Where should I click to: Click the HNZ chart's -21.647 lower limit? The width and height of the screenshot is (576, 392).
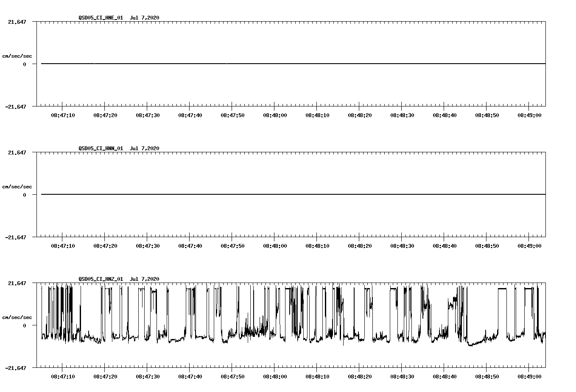coord(16,368)
